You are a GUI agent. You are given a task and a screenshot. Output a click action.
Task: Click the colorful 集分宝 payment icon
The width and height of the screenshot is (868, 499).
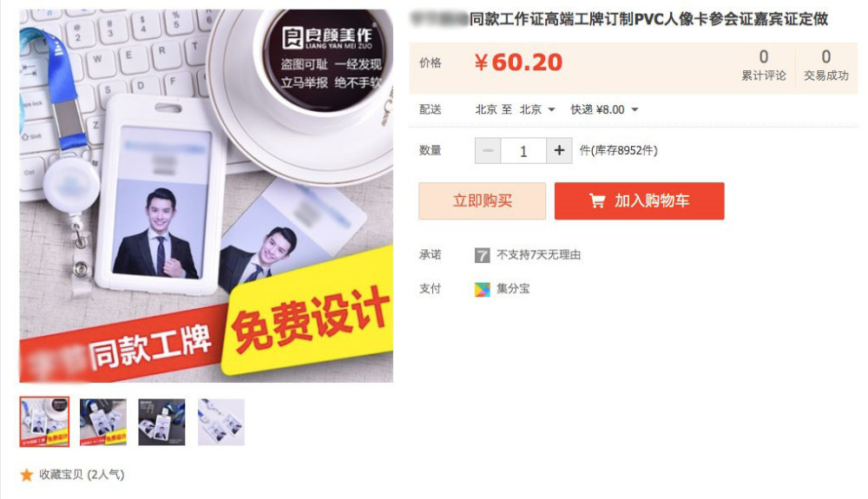pyautogui.click(x=482, y=289)
